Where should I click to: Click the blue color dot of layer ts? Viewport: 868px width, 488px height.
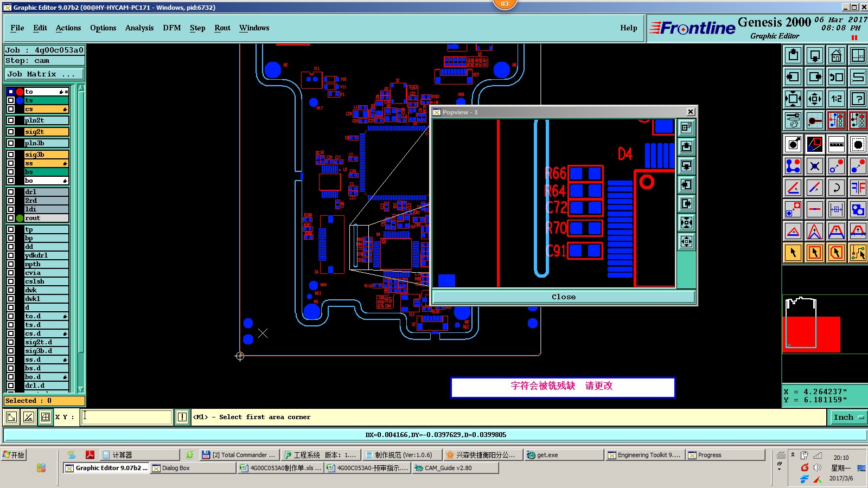(20, 100)
